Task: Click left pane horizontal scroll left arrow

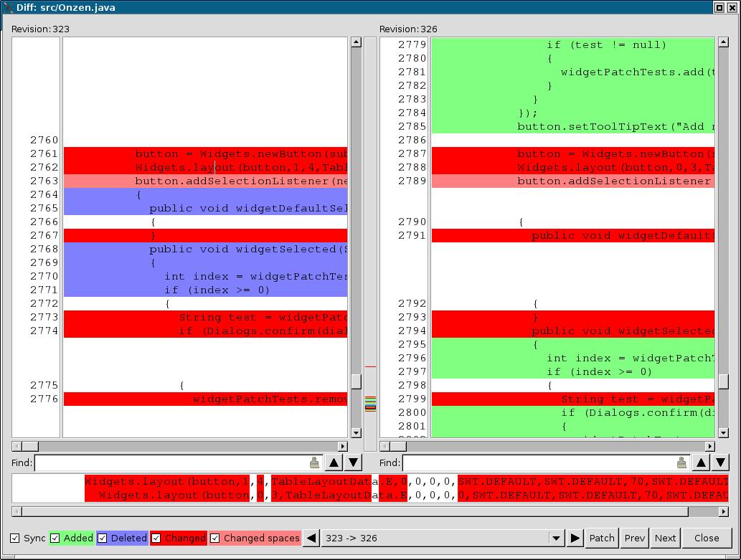Action: 16,446
